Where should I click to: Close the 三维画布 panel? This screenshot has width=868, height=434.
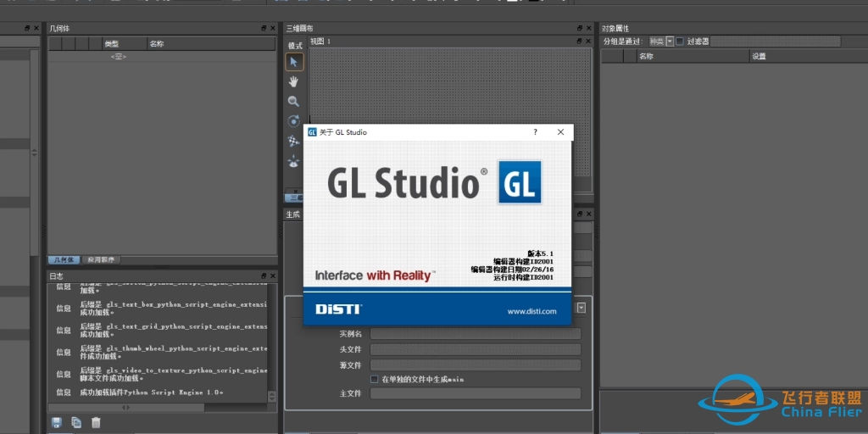point(588,28)
